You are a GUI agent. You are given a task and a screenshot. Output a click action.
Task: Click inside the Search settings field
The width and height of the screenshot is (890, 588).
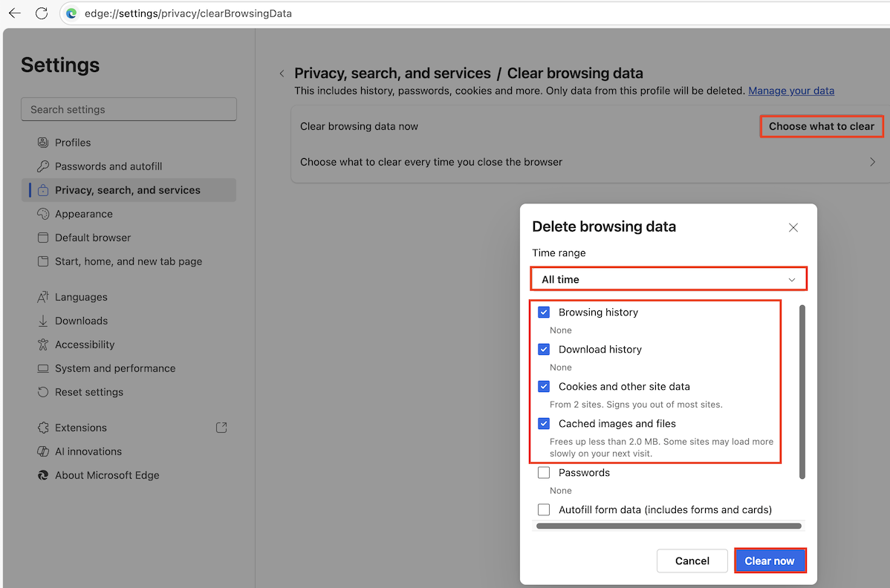pyautogui.click(x=129, y=109)
